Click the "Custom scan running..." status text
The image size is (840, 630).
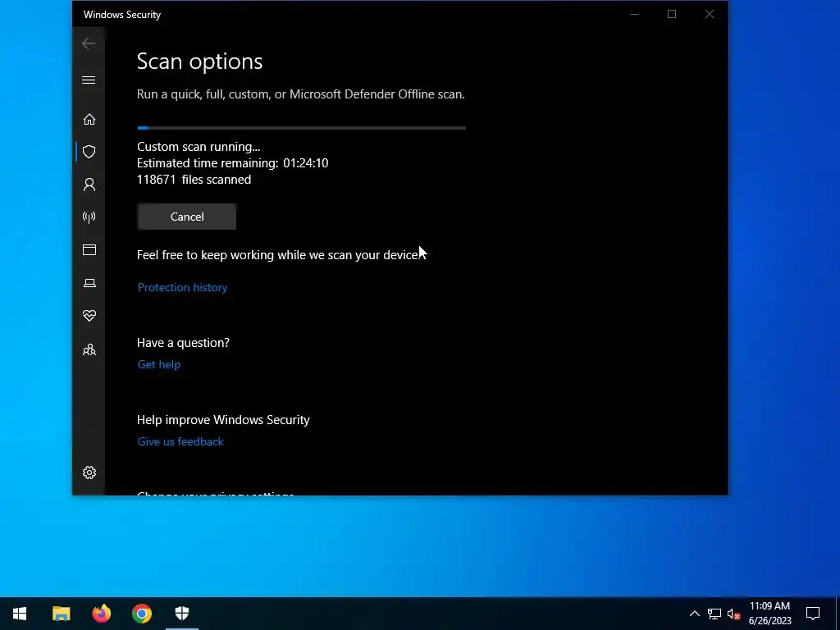coord(199,146)
